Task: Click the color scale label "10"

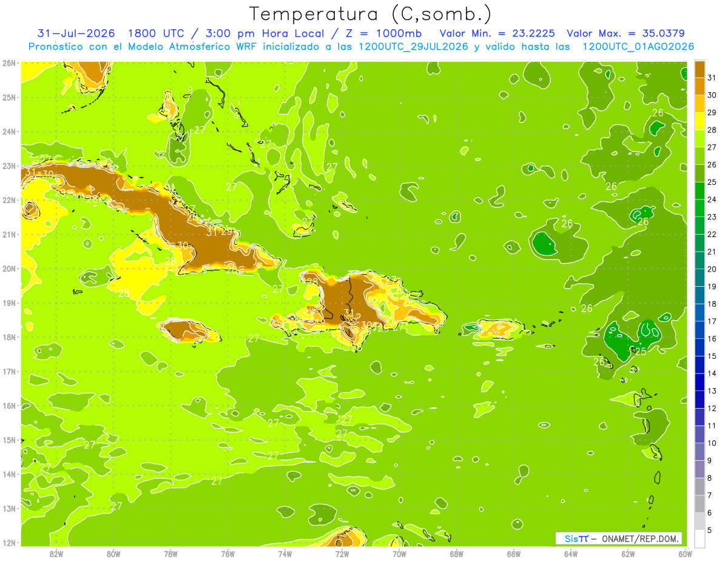Action: pos(712,443)
